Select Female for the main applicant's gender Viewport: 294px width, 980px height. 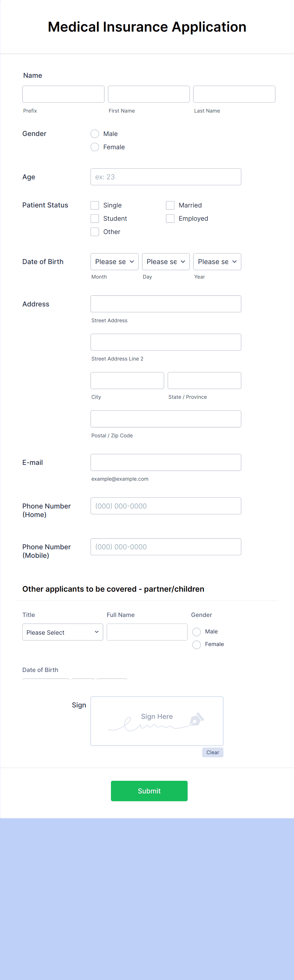tap(95, 147)
